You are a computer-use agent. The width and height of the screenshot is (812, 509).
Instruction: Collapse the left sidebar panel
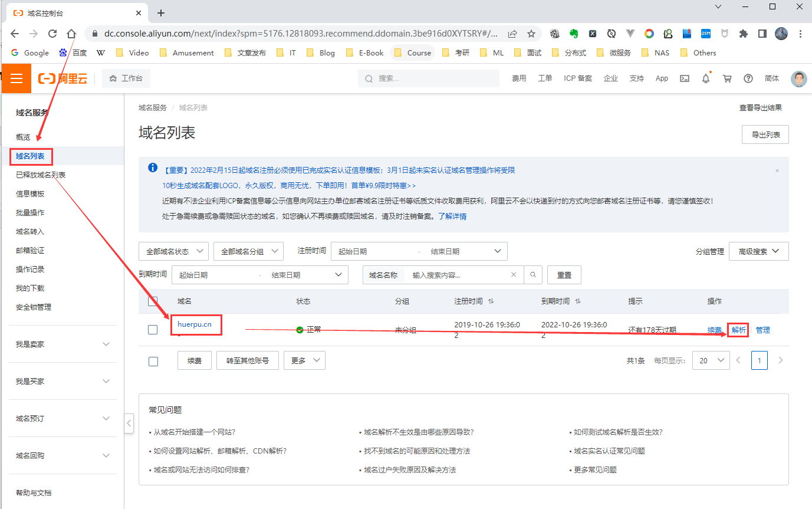click(129, 423)
